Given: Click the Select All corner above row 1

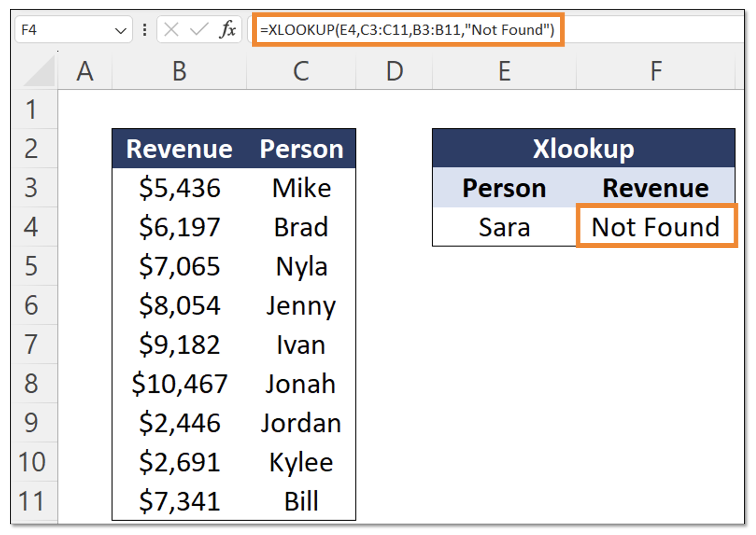Looking at the screenshot, I should [38, 71].
